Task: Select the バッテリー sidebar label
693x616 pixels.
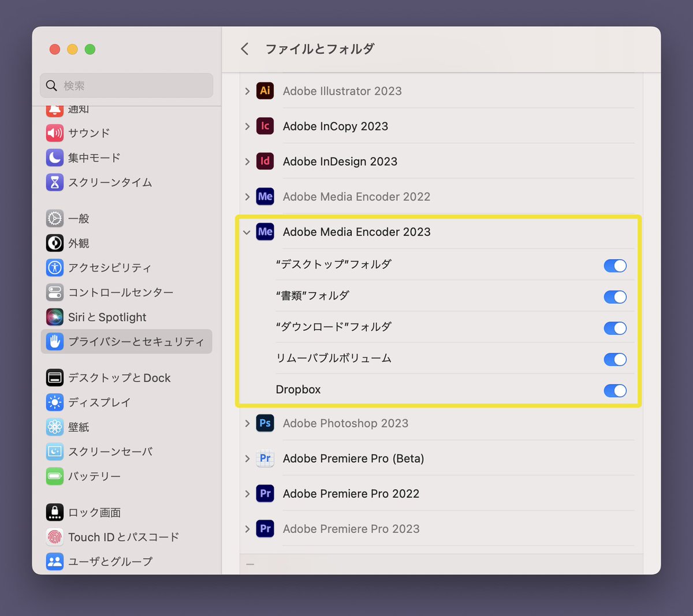Action: pyautogui.click(x=94, y=476)
